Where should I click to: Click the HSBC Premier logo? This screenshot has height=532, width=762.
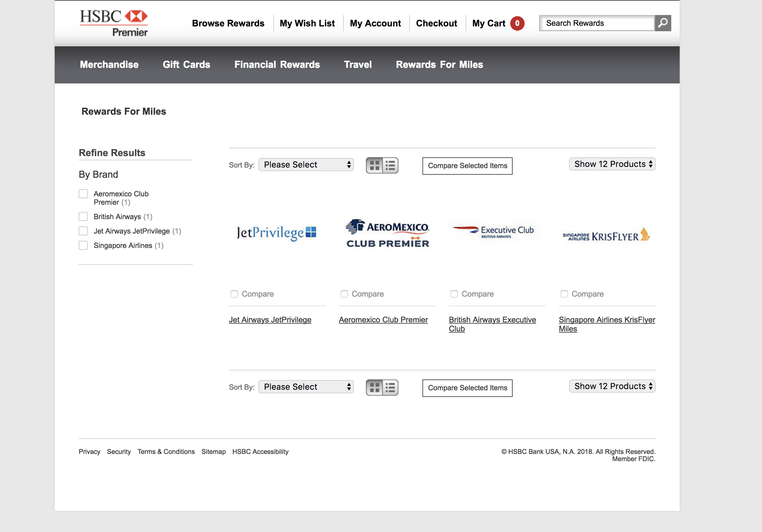coord(114,23)
